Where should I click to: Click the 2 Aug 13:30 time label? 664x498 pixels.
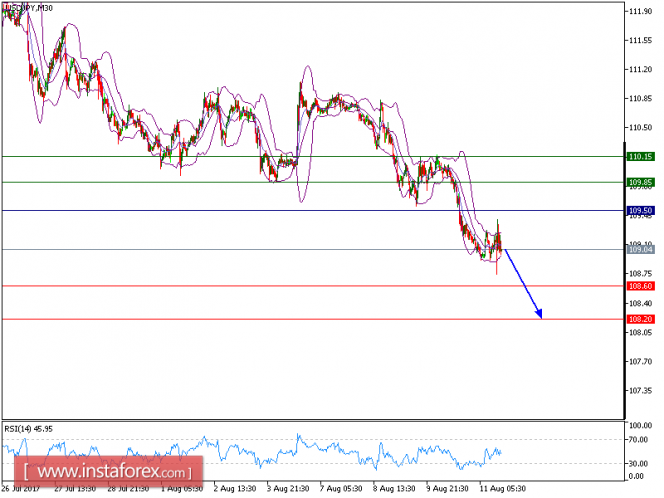(235, 489)
